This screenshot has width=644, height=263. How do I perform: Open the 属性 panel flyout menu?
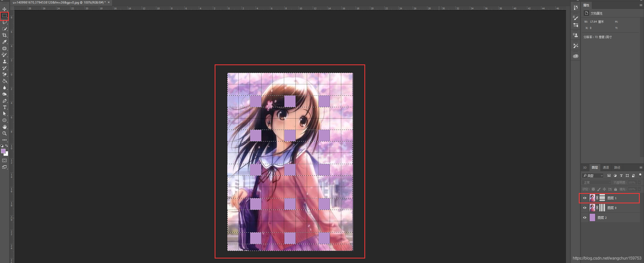[641, 5]
